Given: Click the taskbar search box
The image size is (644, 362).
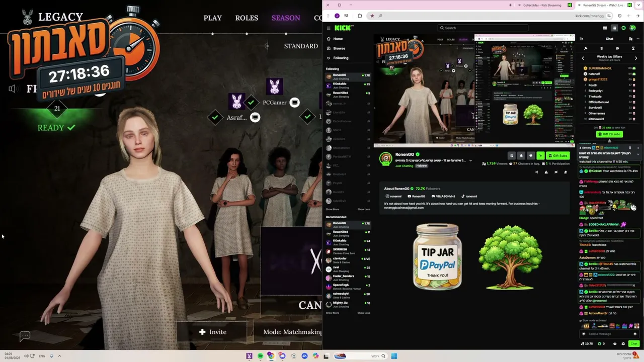Looking at the screenshot, I should coord(361,356).
